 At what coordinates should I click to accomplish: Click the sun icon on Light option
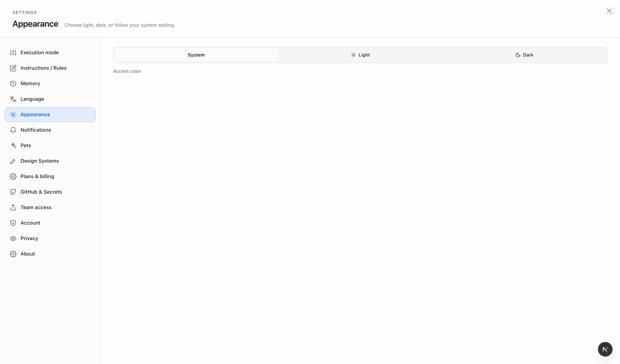coord(353,55)
